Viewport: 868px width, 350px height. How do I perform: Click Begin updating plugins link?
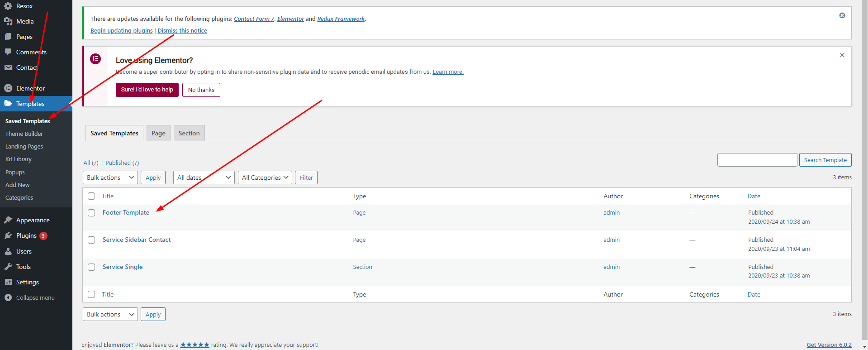tap(122, 30)
